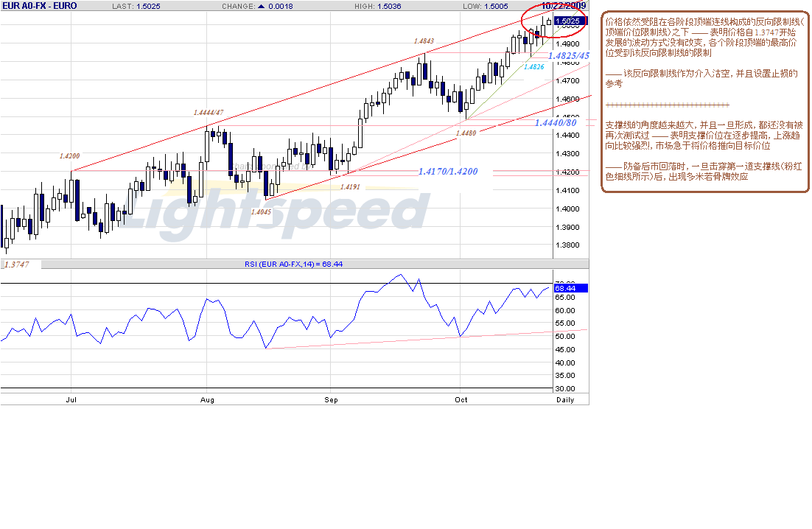Select the CHANGE value 0.0018
812x529 pixels.
click(x=281, y=6)
